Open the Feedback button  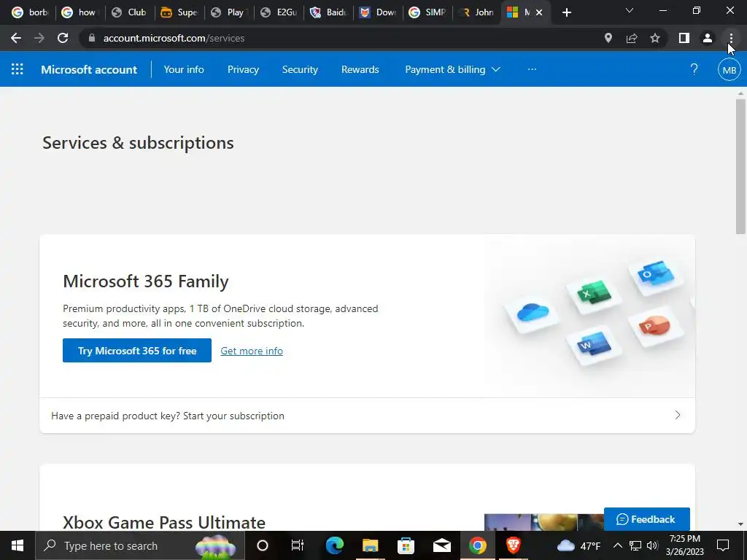[x=646, y=519]
